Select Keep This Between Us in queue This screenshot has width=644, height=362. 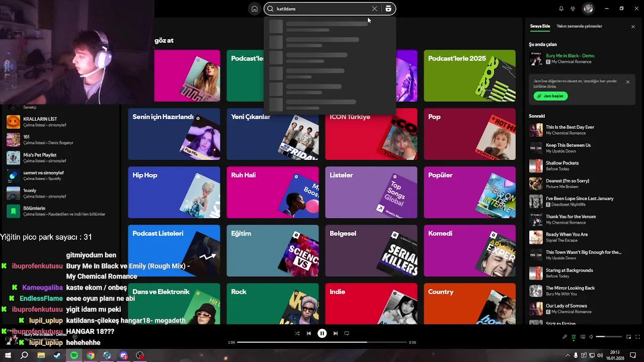pos(581,148)
